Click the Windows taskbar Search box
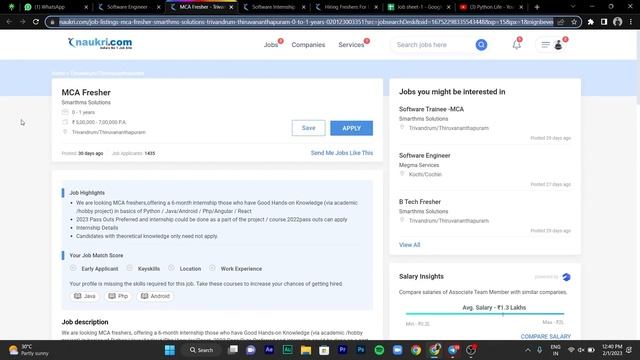 (202, 350)
